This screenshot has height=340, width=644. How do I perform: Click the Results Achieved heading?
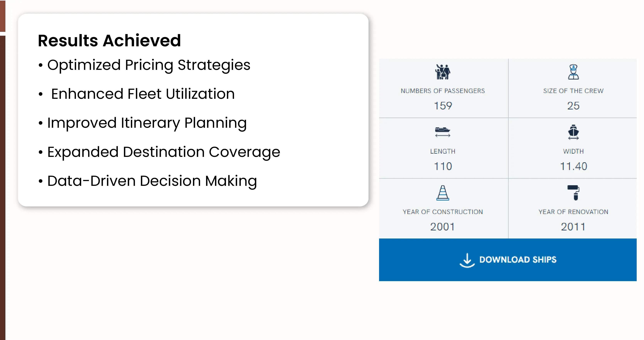[x=109, y=41]
